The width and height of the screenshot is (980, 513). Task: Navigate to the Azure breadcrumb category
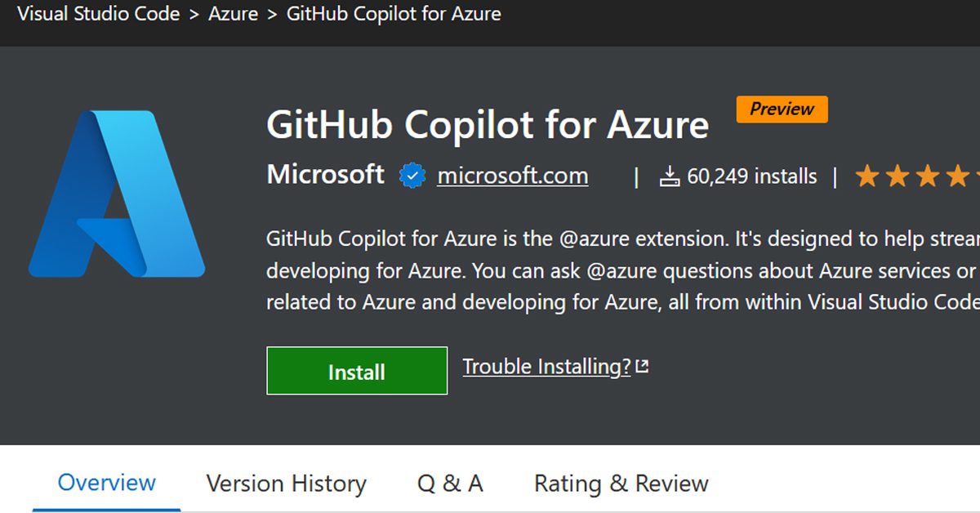(233, 14)
